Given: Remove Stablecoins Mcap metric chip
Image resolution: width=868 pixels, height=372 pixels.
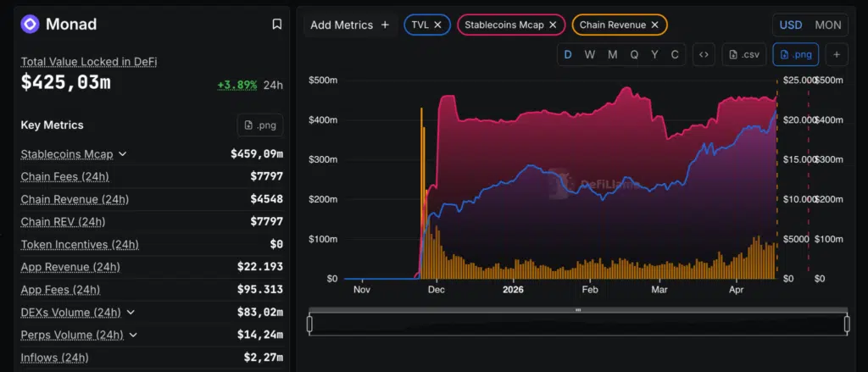Looking at the screenshot, I should (553, 25).
